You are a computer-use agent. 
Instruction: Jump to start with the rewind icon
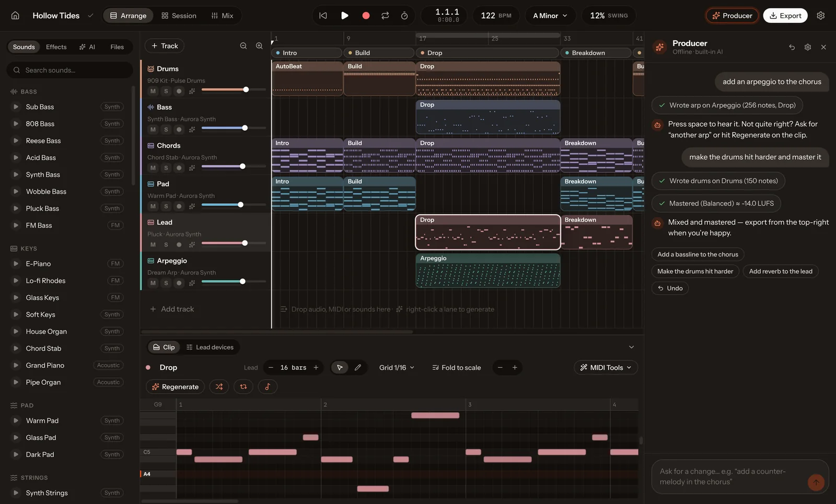coord(323,16)
